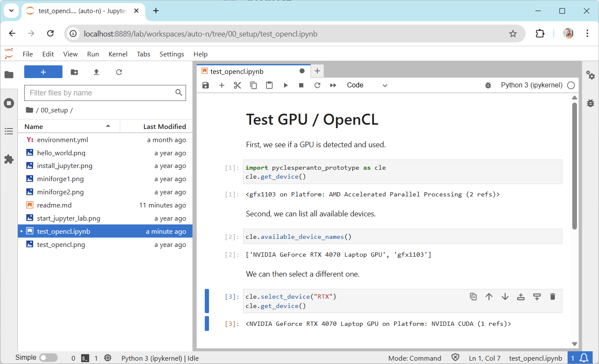Cut the selected cell with scissors icon
The width and height of the screenshot is (599, 364).
tap(237, 85)
